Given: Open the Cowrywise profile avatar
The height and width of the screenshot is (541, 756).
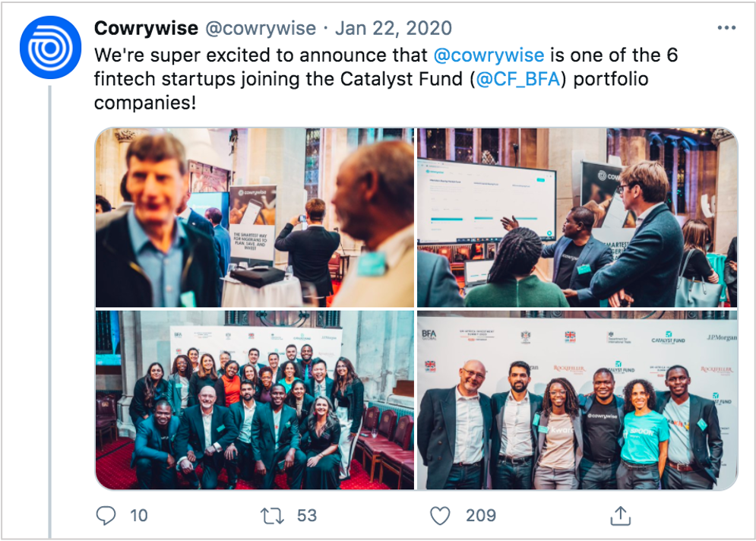Looking at the screenshot, I should (50, 47).
